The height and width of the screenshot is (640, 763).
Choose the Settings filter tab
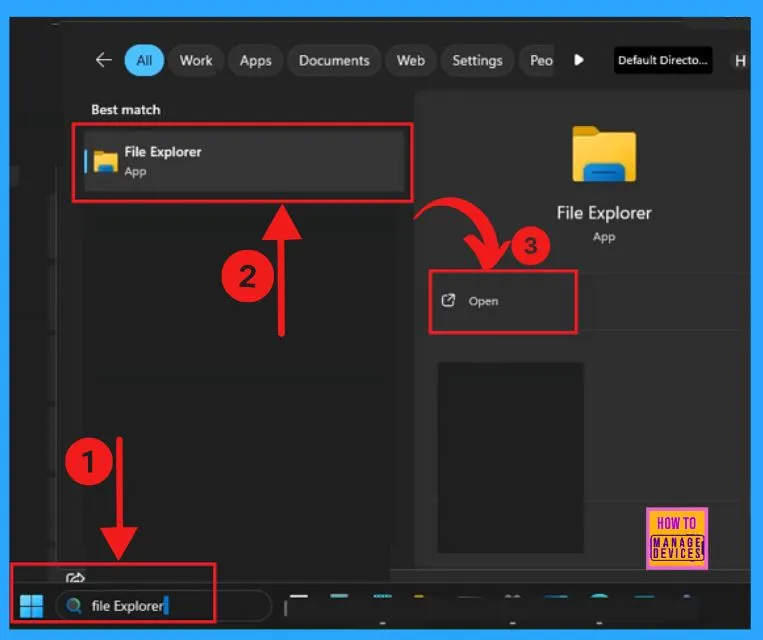point(477,60)
